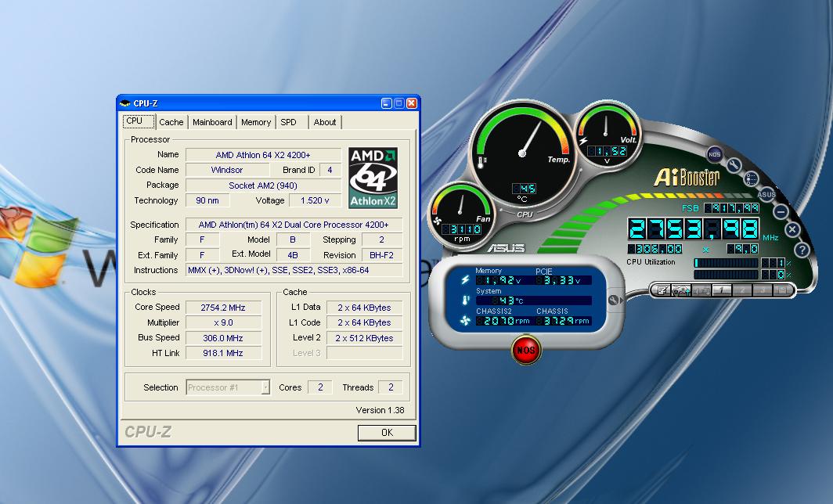Click the Technology value 90 nm
The image size is (833, 504).
click(x=207, y=200)
